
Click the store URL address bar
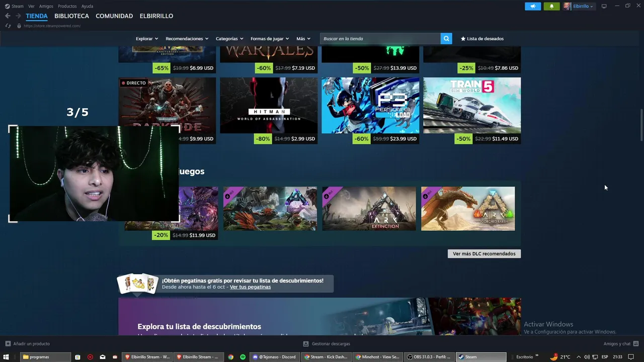[52, 26]
